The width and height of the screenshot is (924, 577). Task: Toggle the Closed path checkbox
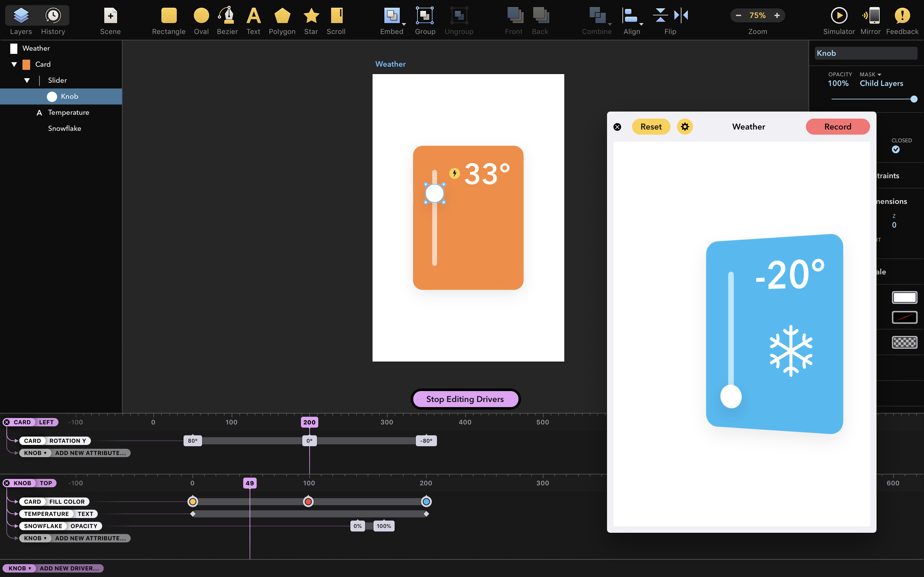coord(895,150)
